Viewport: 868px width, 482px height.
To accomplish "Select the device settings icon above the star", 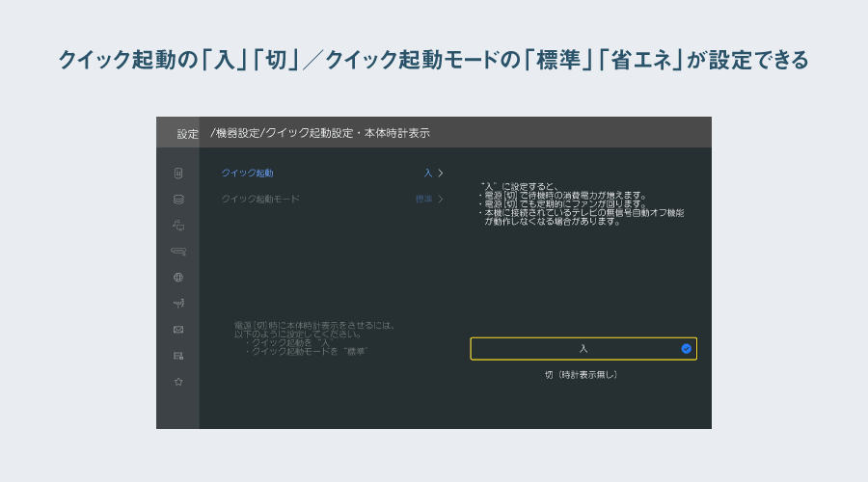I will pos(178,356).
